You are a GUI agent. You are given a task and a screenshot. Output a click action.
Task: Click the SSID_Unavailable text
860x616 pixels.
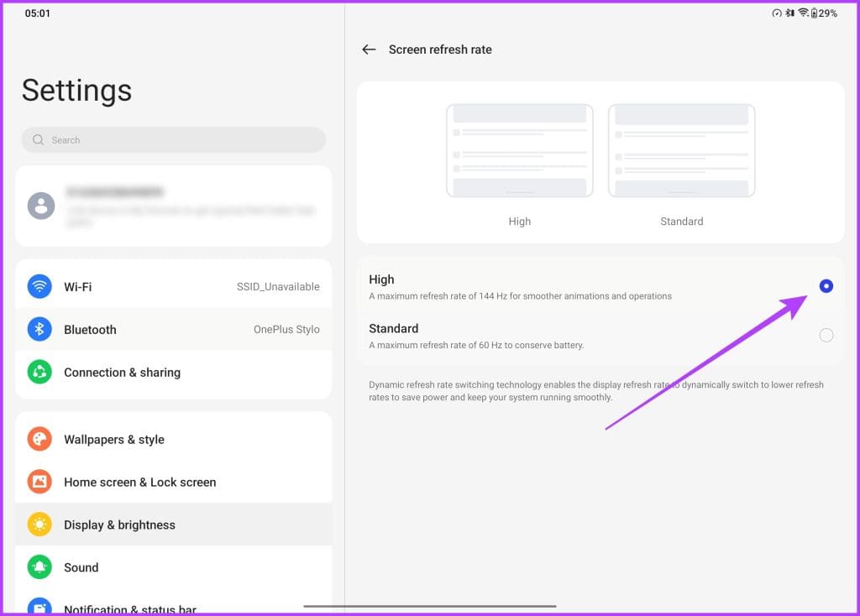pos(278,287)
